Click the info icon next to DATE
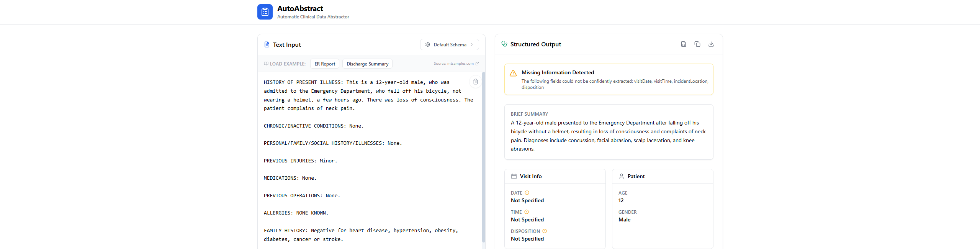The width and height of the screenshot is (980, 249). [527, 193]
